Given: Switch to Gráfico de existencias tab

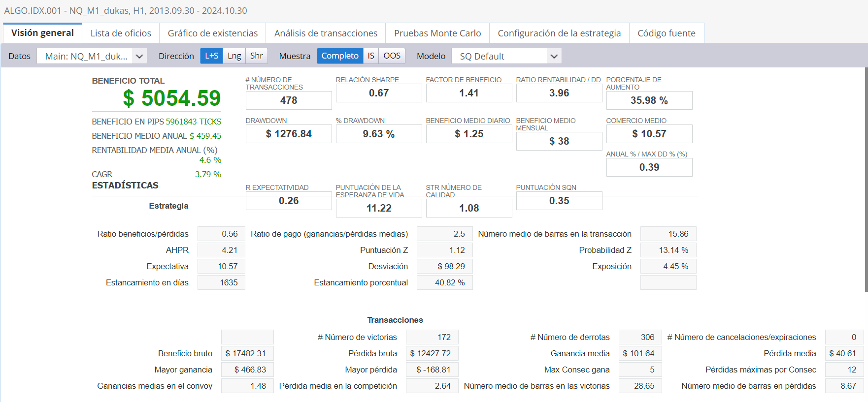Looking at the screenshot, I should click(x=212, y=33).
